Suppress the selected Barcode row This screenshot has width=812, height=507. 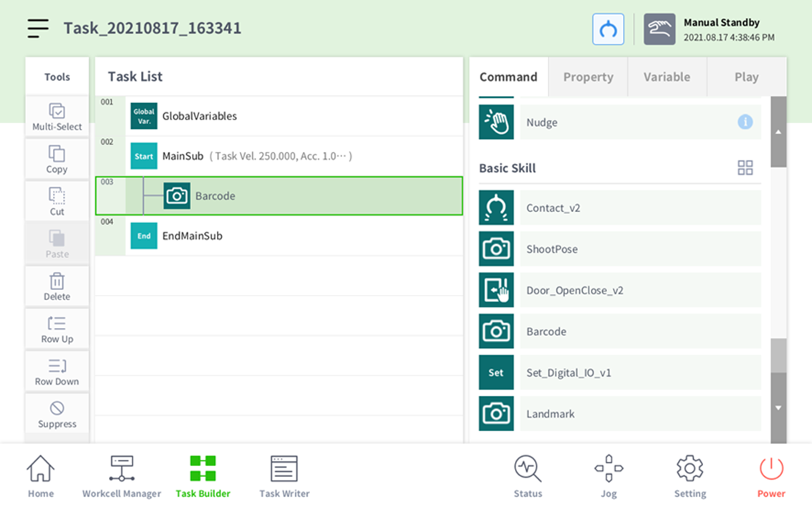(57, 414)
